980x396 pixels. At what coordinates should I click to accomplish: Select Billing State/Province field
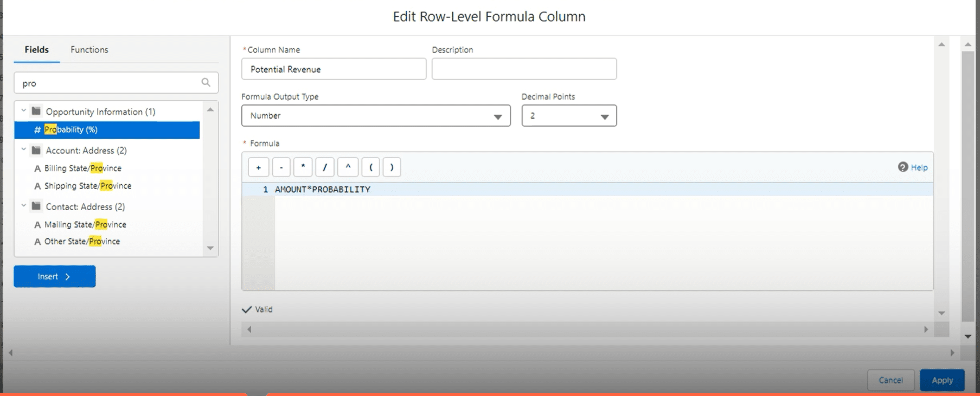[x=82, y=168]
